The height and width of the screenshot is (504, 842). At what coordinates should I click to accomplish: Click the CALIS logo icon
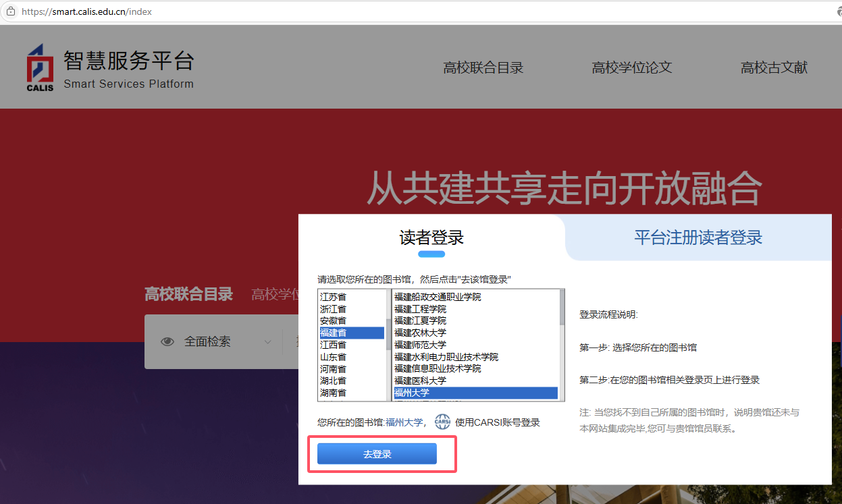40,67
